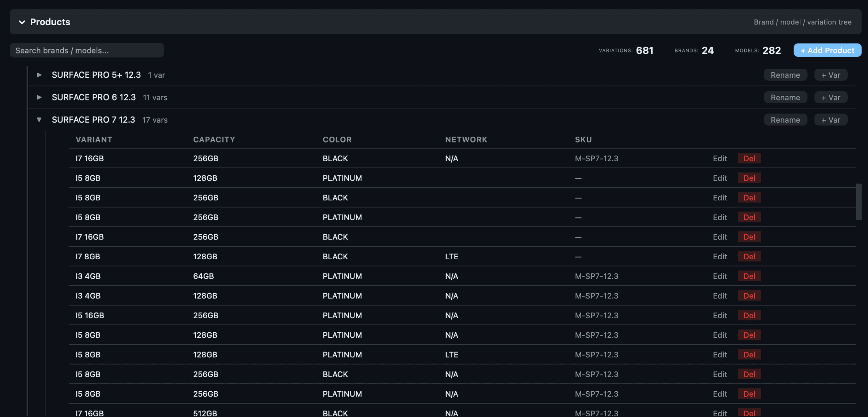Collapse the Products panel chevron
Image resolution: width=868 pixels, height=417 pixels.
tap(22, 22)
